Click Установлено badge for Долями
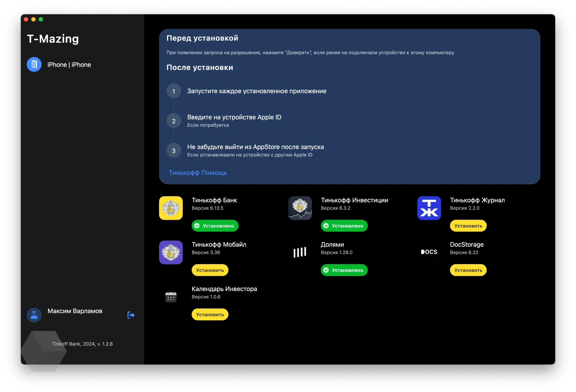 [344, 270]
